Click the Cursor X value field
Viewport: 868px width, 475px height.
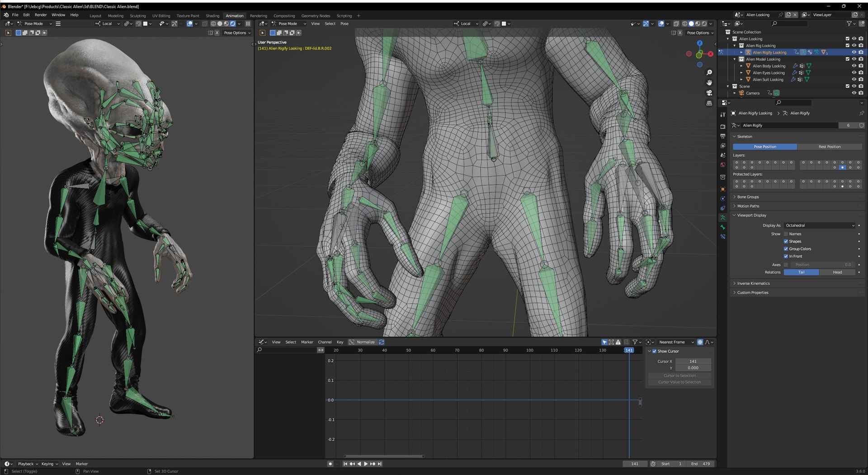pyautogui.click(x=693, y=361)
